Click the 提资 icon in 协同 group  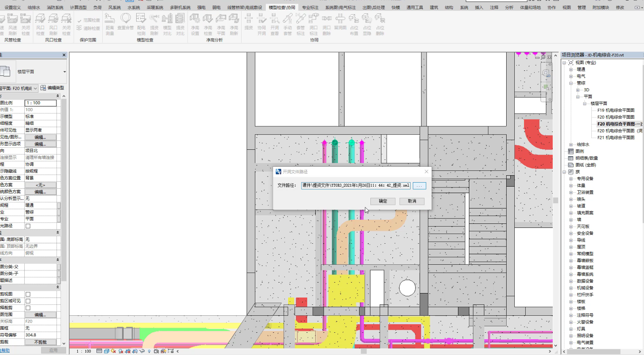click(248, 21)
